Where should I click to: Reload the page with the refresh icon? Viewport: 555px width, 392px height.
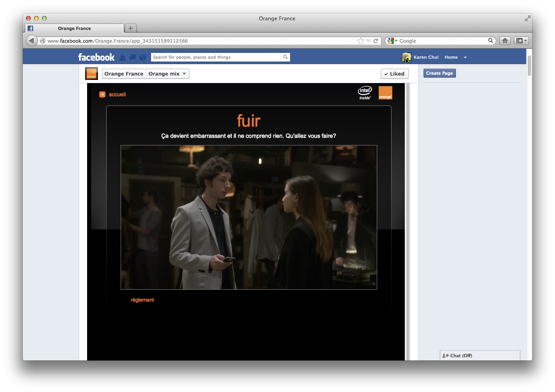(376, 41)
